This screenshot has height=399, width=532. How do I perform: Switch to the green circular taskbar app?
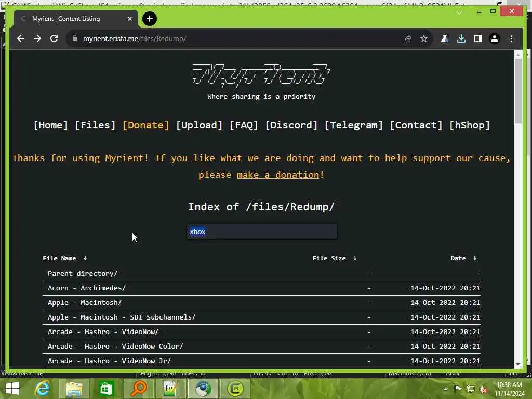click(235, 389)
